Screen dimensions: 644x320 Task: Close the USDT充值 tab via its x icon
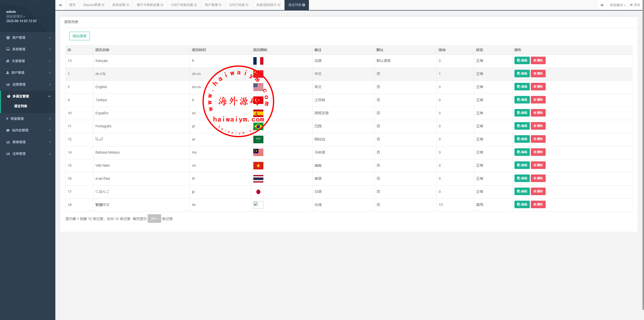[x=247, y=5]
